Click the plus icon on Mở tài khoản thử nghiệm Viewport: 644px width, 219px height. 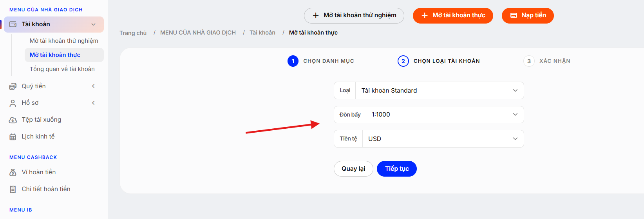[x=316, y=15]
